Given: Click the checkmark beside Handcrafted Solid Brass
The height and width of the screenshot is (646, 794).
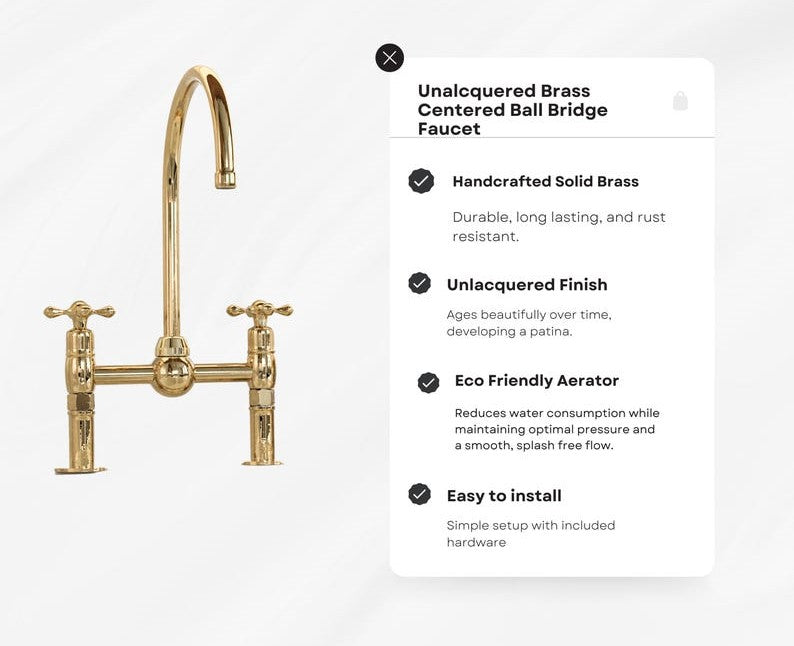Looking at the screenshot, I should (421, 181).
